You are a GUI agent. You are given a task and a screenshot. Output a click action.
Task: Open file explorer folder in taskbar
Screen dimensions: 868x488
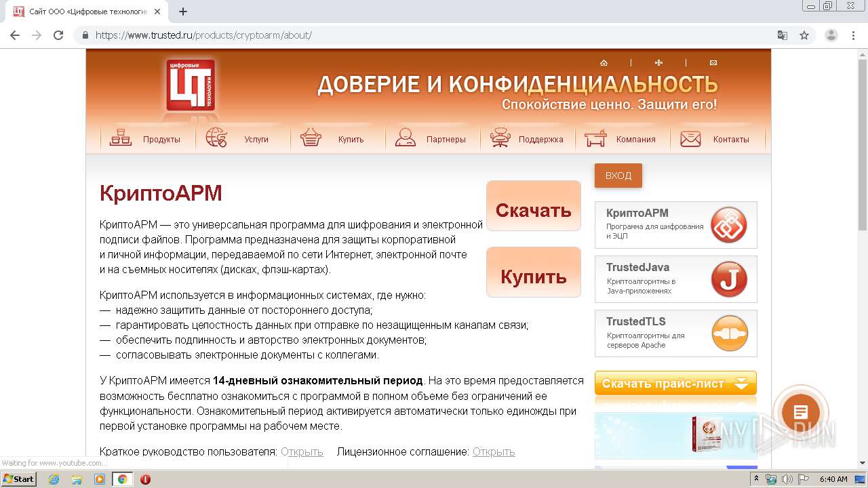pos(77,479)
